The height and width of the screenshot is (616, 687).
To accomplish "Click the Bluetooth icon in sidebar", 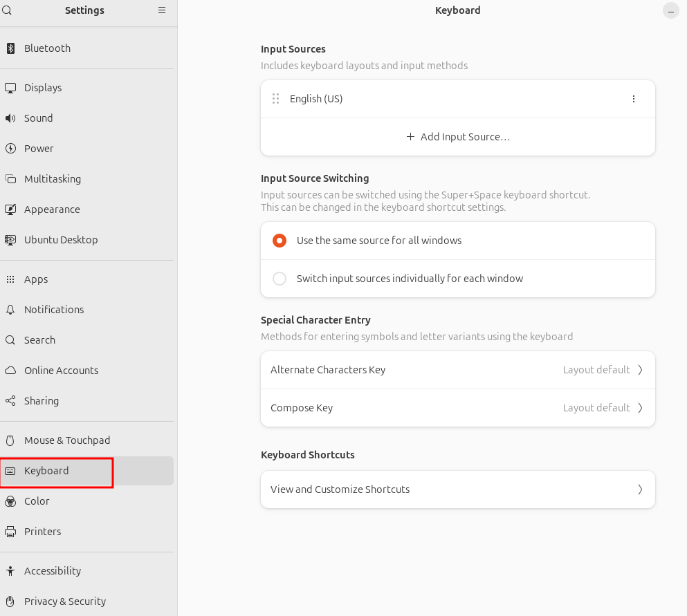I will 10,48.
